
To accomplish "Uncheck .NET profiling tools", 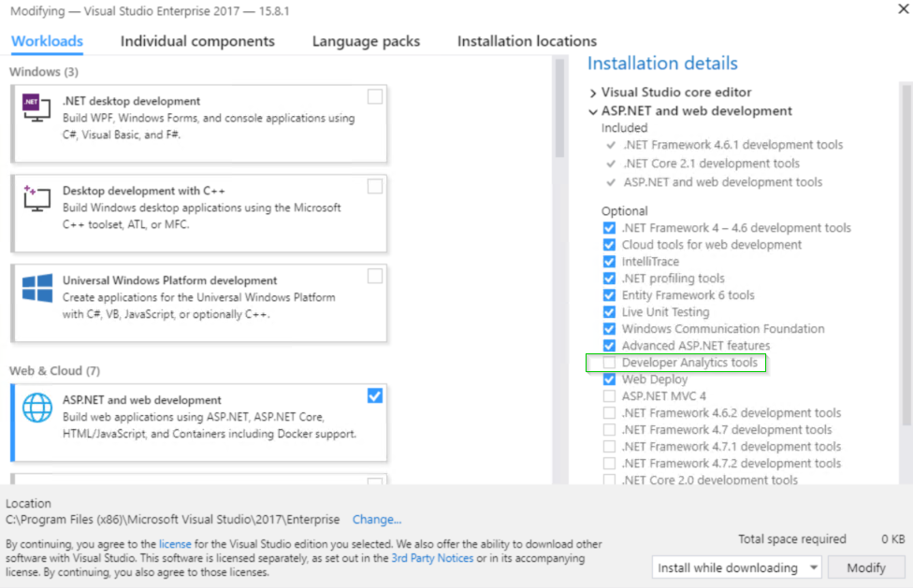I will point(609,279).
